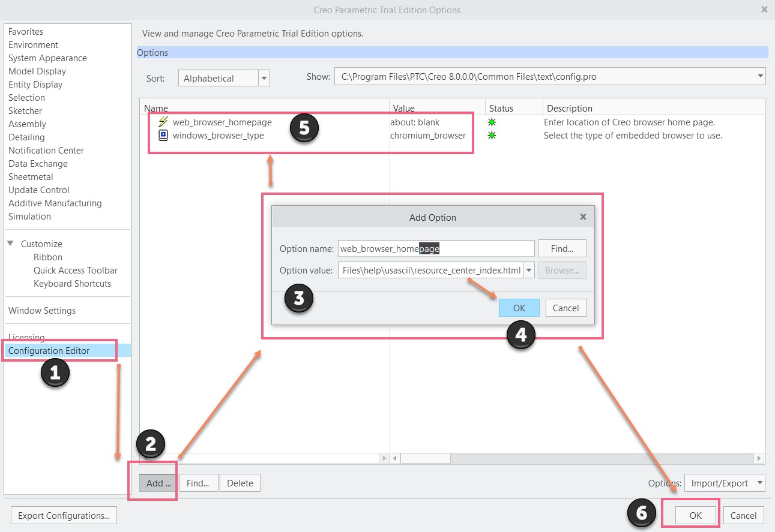Click the browser icon beside windows_browser_type
Viewport: 775px width, 532px height.
pyautogui.click(x=162, y=135)
